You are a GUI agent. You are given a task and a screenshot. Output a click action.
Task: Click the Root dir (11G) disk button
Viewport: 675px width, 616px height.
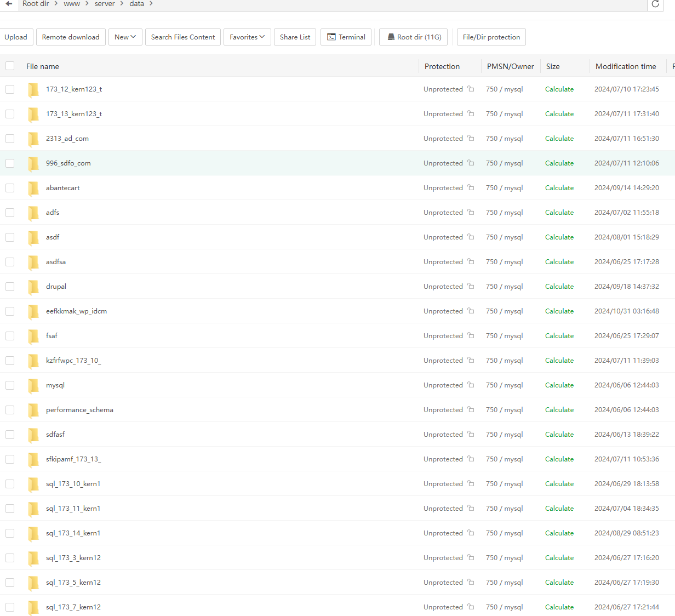point(414,37)
